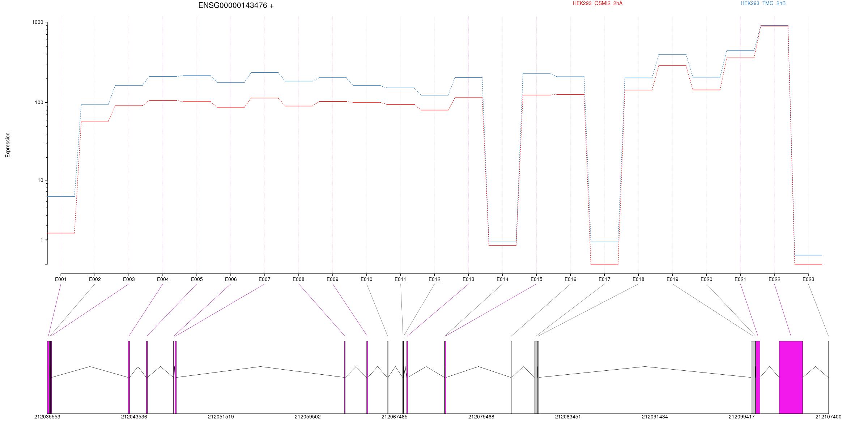The width and height of the screenshot is (868, 434).
Task: Click the 1 y-axis tick label
Action: pos(42,240)
